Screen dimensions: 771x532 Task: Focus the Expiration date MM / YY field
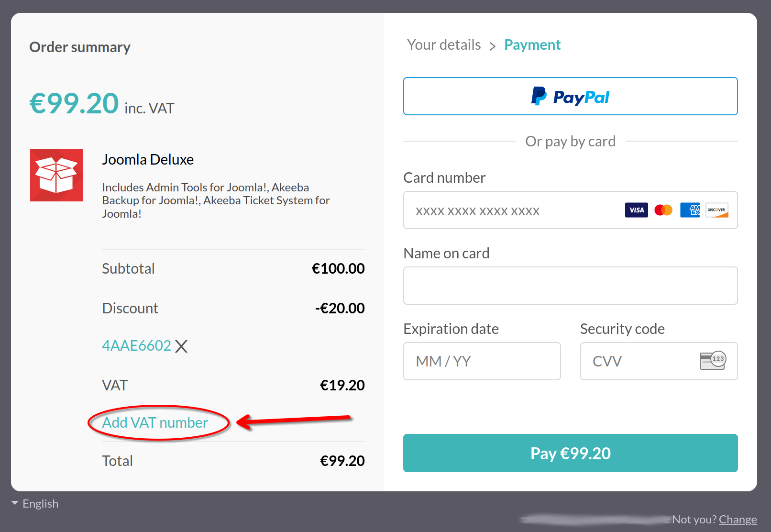[482, 361]
